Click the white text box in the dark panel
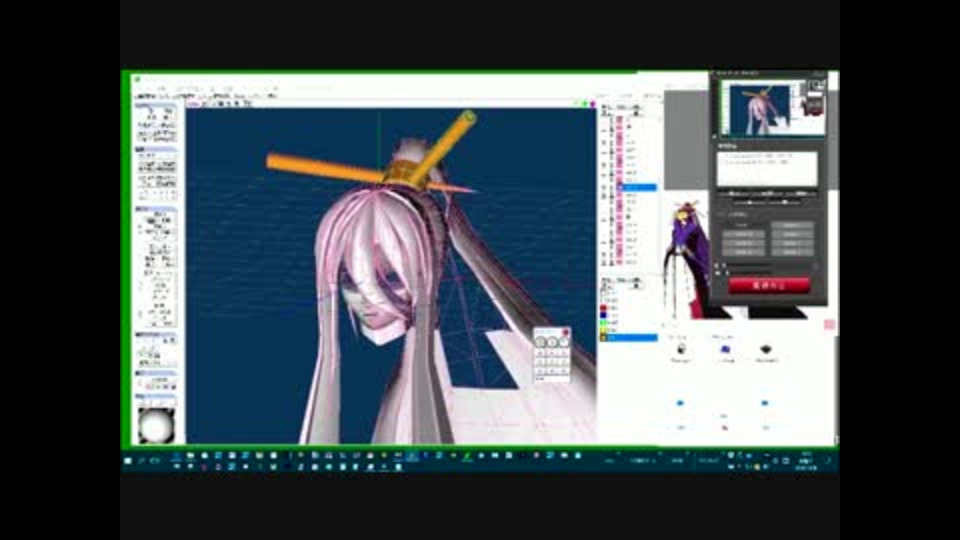 click(767, 168)
